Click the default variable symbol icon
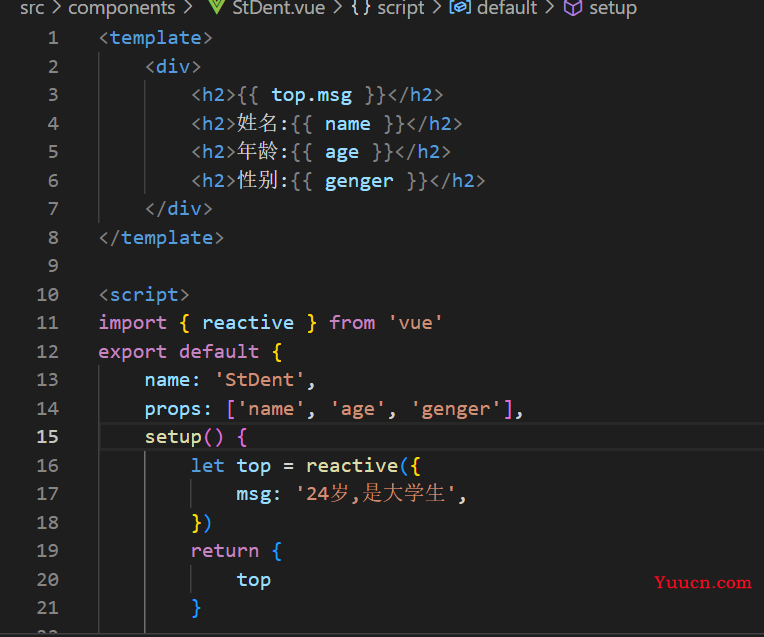 pyautogui.click(x=460, y=7)
